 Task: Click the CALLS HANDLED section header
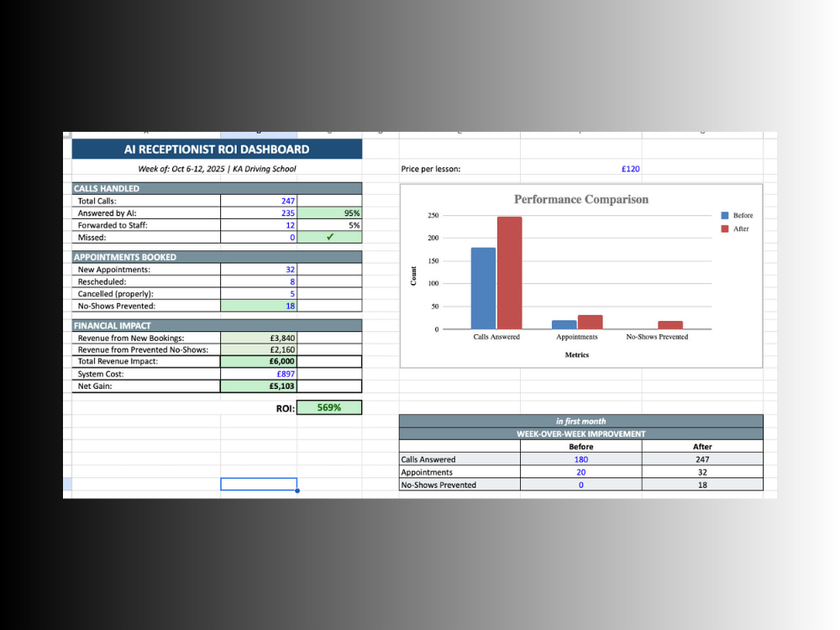click(x=217, y=188)
